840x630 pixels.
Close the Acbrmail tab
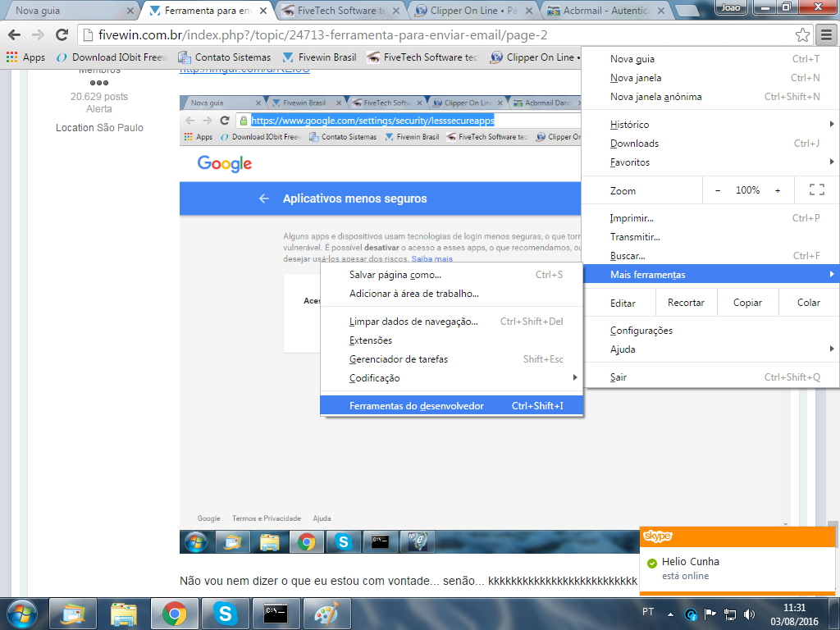click(x=661, y=11)
